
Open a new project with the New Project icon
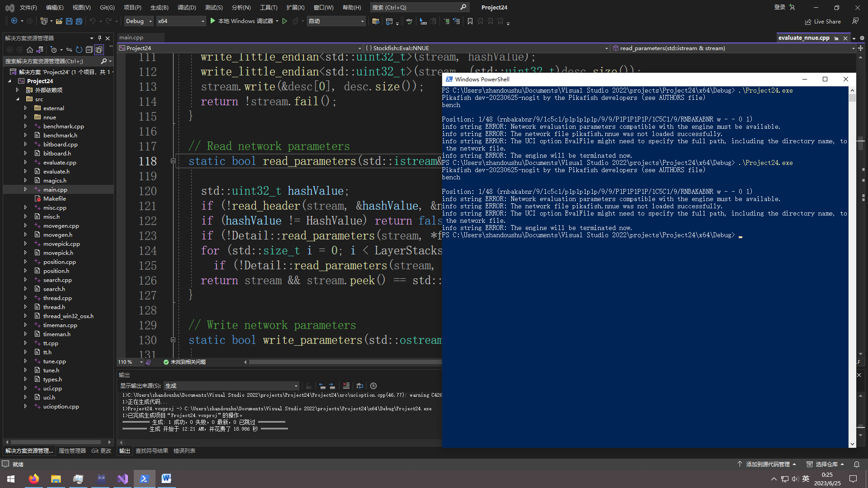click(44, 21)
